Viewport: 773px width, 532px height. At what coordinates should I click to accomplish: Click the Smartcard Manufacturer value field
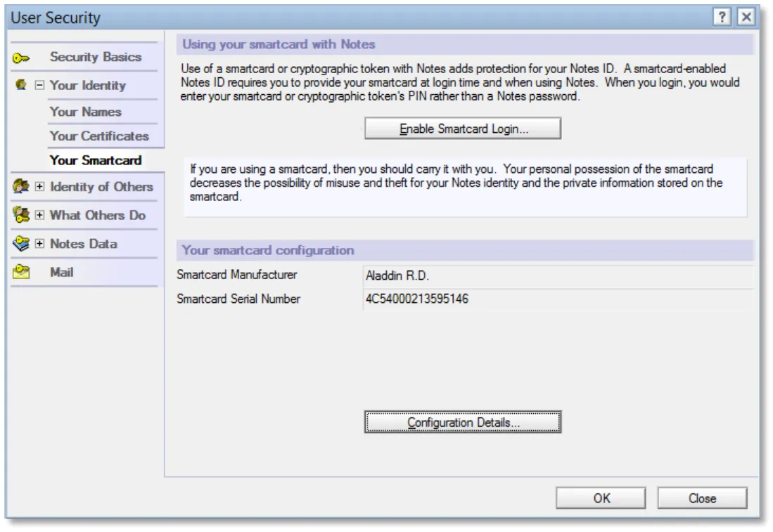(x=558, y=275)
